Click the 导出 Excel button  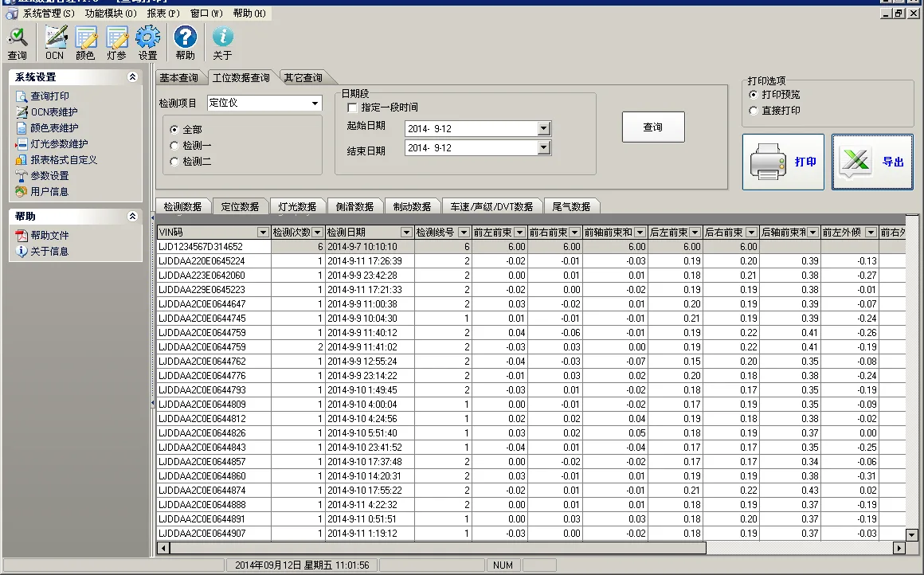point(873,162)
